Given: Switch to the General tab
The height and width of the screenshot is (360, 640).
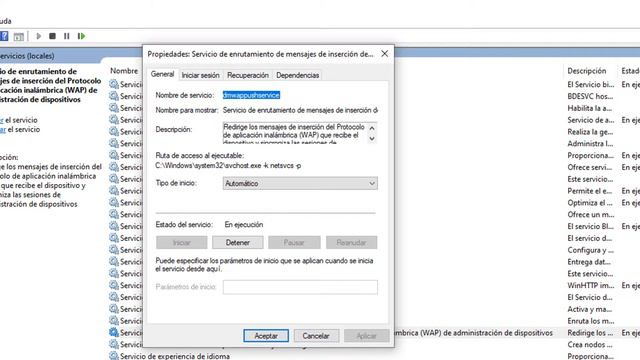Looking at the screenshot, I should pyautogui.click(x=162, y=74).
